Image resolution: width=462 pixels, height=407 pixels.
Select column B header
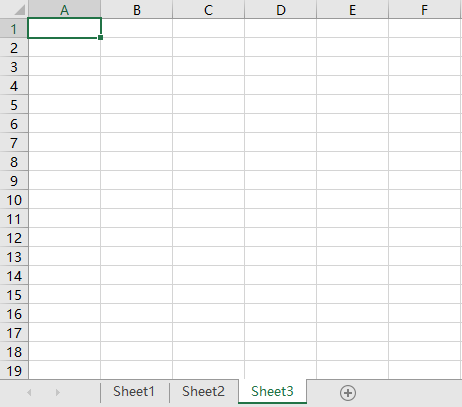coord(137,9)
